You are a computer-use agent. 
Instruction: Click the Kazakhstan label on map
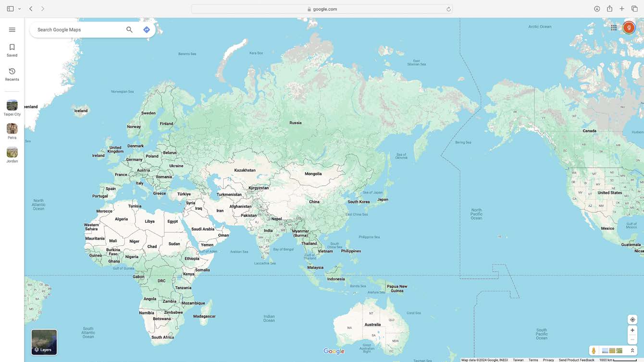point(245,170)
